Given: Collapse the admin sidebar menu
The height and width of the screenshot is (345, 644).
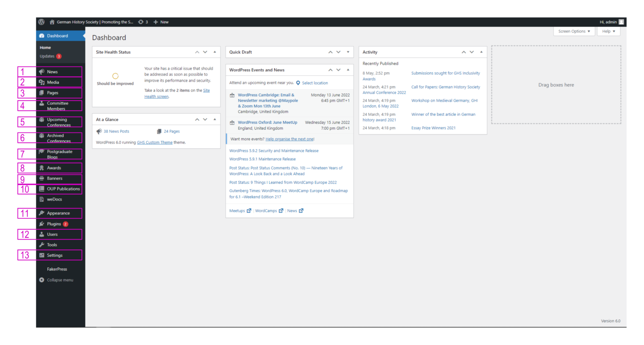Looking at the screenshot, I should tap(56, 280).
